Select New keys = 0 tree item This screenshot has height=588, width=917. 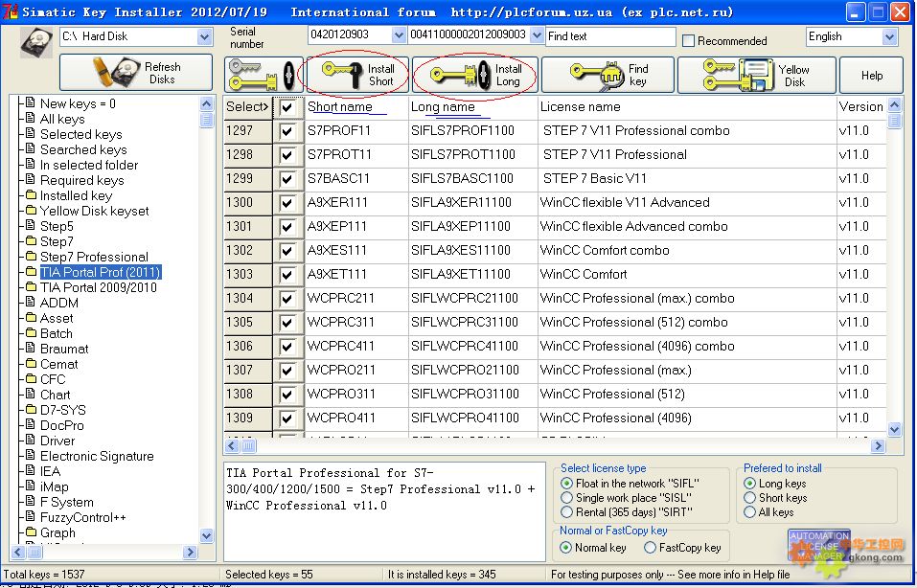[78, 103]
